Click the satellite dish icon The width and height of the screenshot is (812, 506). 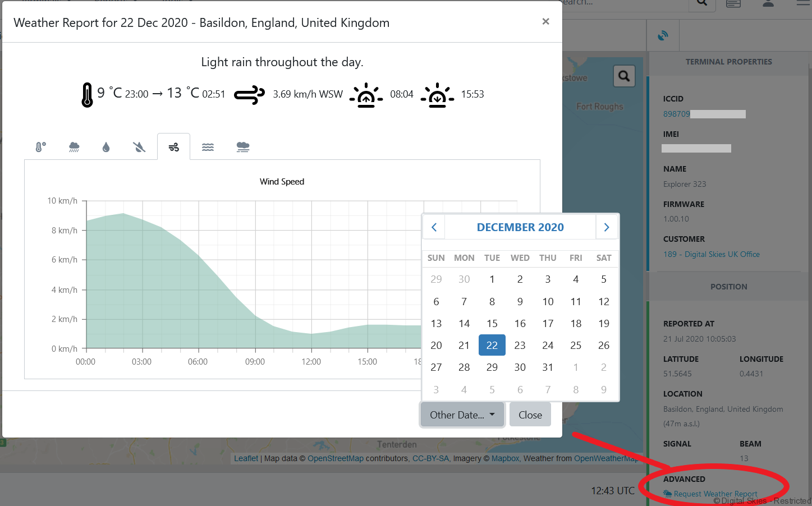tap(663, 35)
